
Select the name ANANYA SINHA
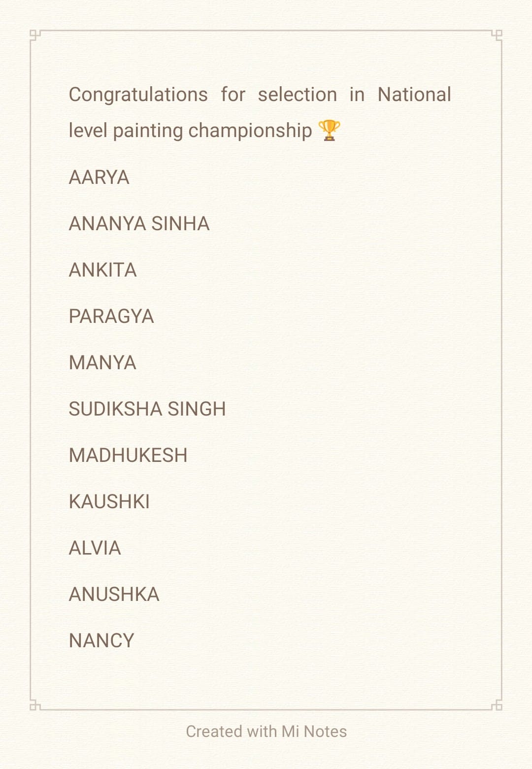coord(139,224)
